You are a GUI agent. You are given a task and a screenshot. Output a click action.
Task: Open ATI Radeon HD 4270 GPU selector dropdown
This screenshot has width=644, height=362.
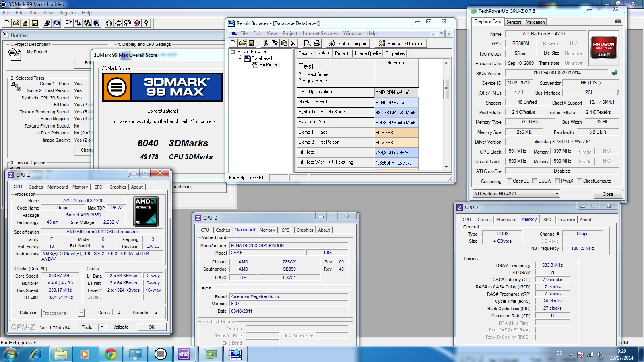click(x=557, y=194)
